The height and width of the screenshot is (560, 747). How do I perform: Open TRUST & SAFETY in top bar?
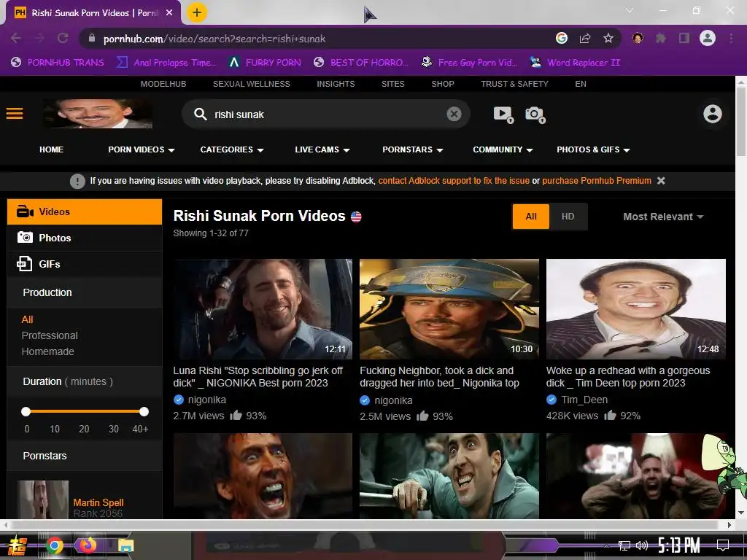[x=514, y=84]
